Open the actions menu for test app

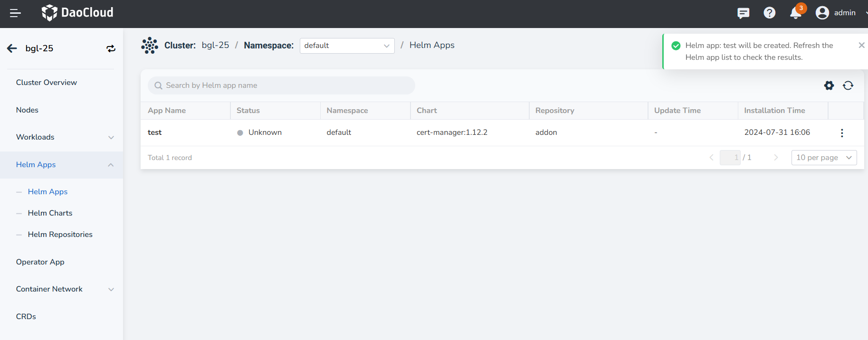[x=841, y=133]
